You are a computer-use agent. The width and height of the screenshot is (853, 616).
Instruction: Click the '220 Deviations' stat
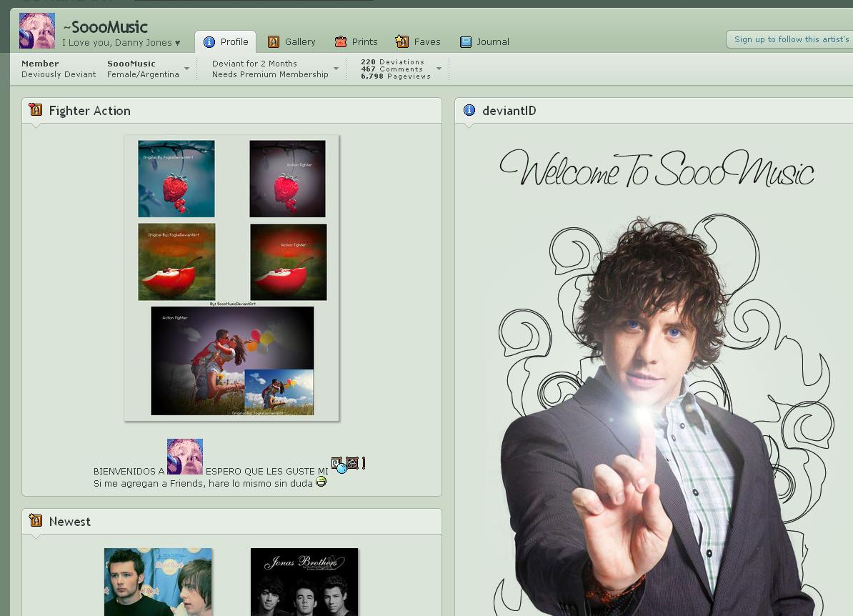[393, 62]
